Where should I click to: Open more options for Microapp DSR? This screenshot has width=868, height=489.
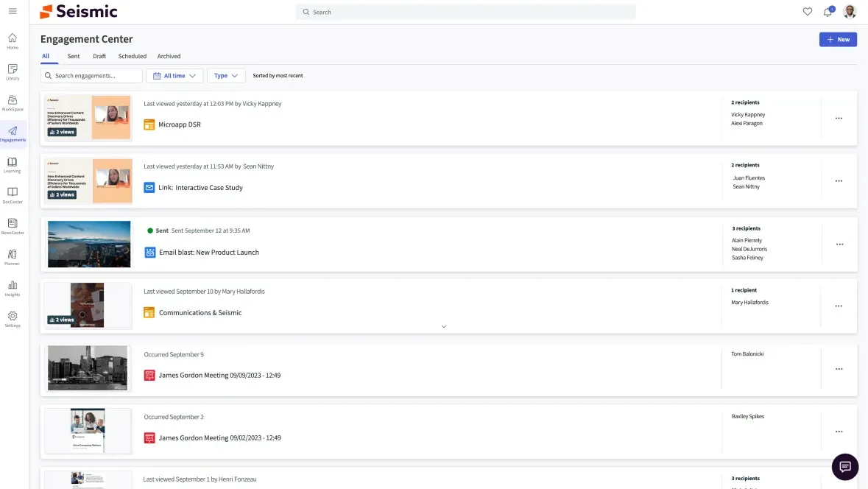coord(839,119)
